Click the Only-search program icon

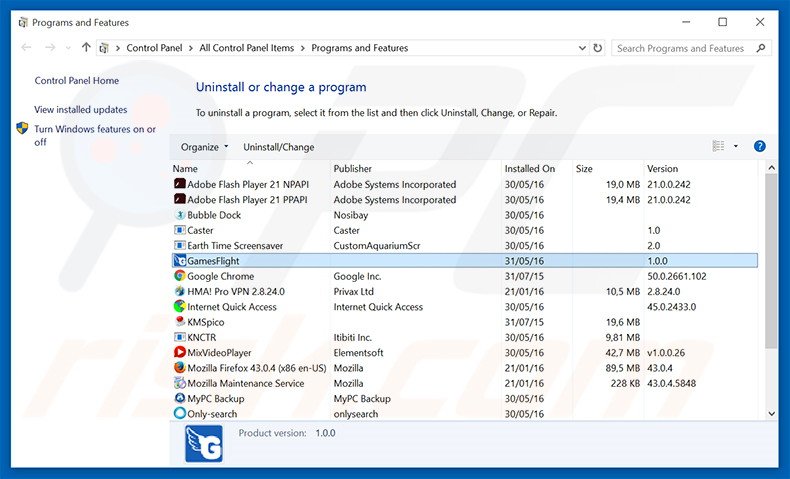point(179,413)
